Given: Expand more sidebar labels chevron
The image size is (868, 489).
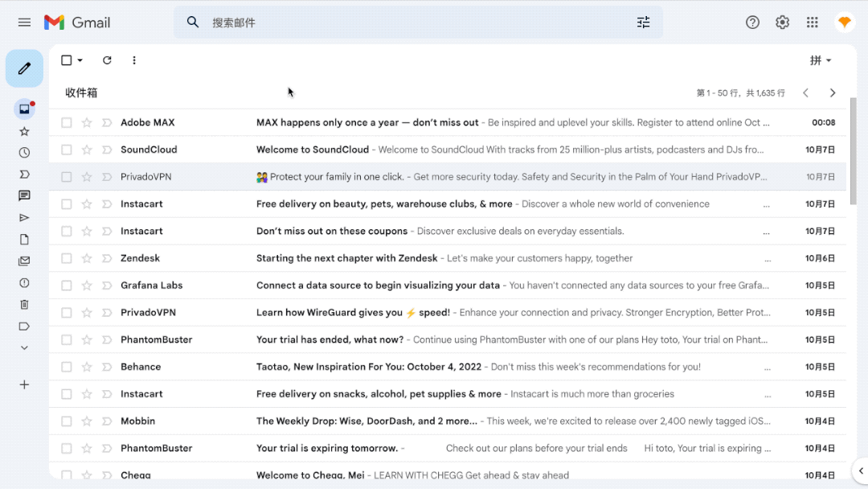Looking at the screenshot, I should tap(24, 347).
